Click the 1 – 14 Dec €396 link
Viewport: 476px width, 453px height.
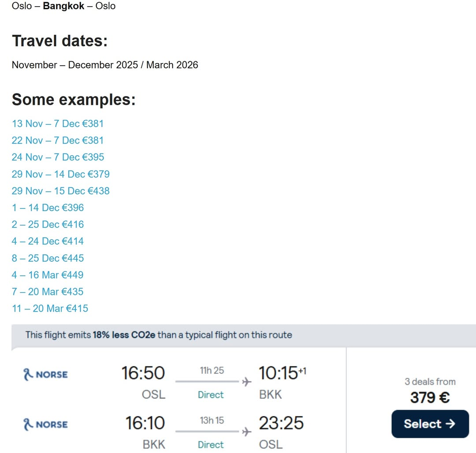48,208
